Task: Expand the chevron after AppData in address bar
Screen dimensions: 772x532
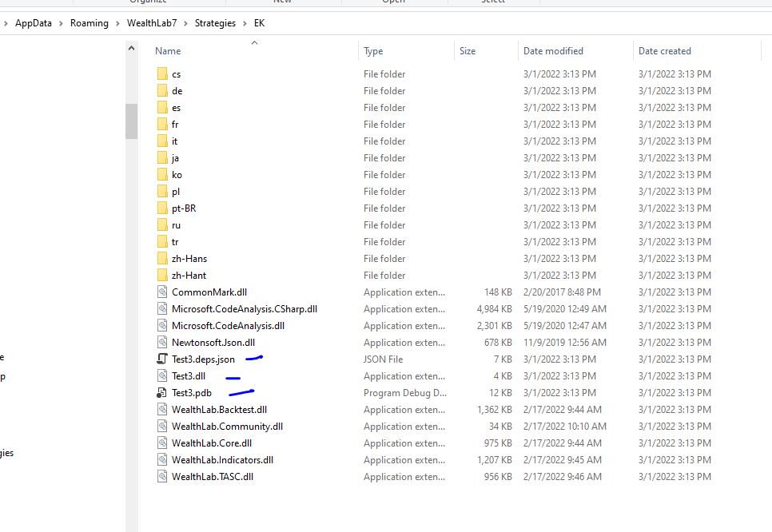Action: pyautogui.click(x=61, y=23)
